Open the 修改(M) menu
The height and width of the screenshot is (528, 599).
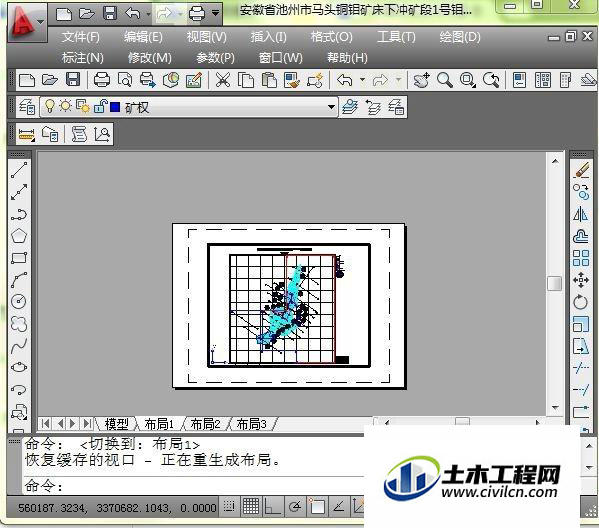pyautogui.click(x=150, y=58)
